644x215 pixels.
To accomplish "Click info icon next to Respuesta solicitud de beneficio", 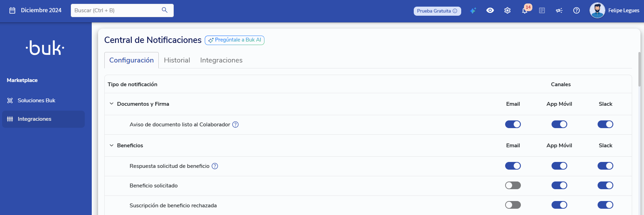I will pyautogui.click(x=215, y=166).
